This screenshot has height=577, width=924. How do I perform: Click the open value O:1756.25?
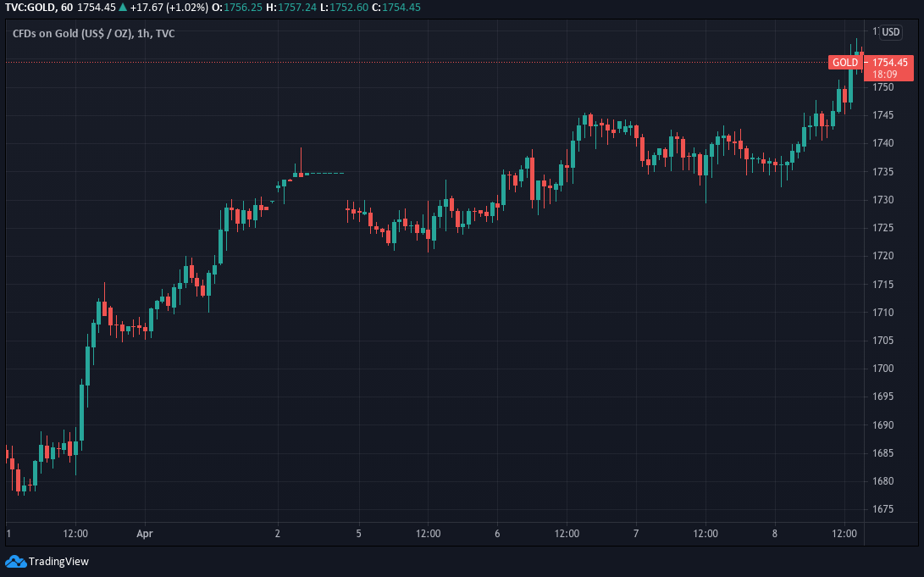(237, 8)
